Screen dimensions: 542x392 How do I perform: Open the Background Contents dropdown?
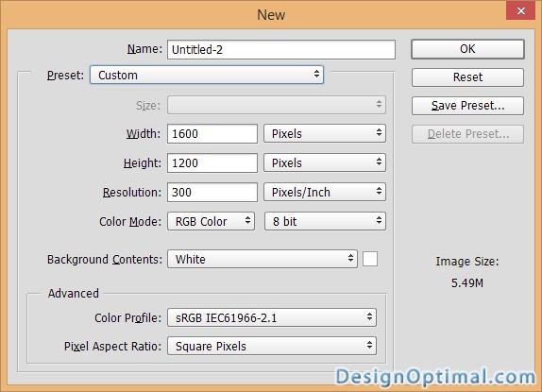pos(262,259)
